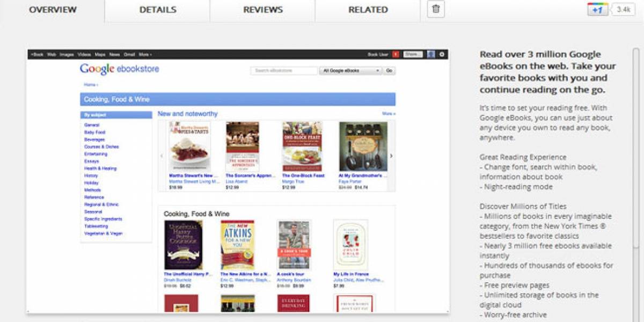Image resolution: width=644 pixels, height=322 pixels.
Task: Click the Share button in black bar
Action: [x=413, y=54]
